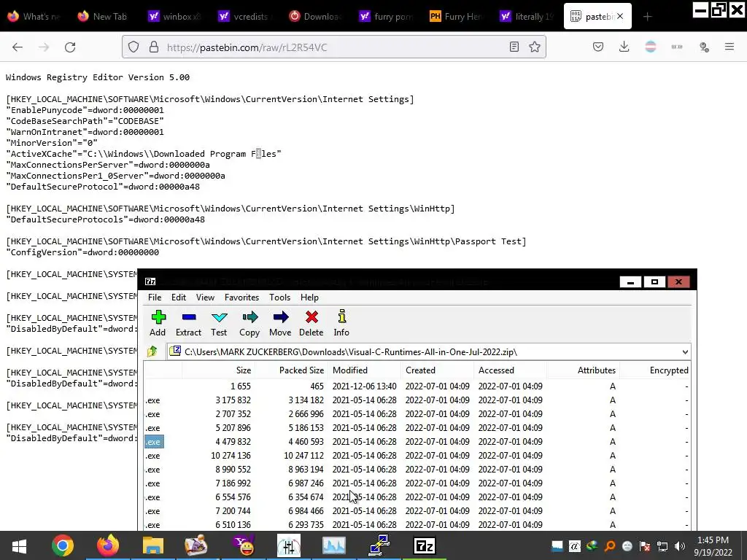This screenshot has height=560, width=747.
Task: Open the Edit menu in 7-Zip
Action: pos(179,297)
